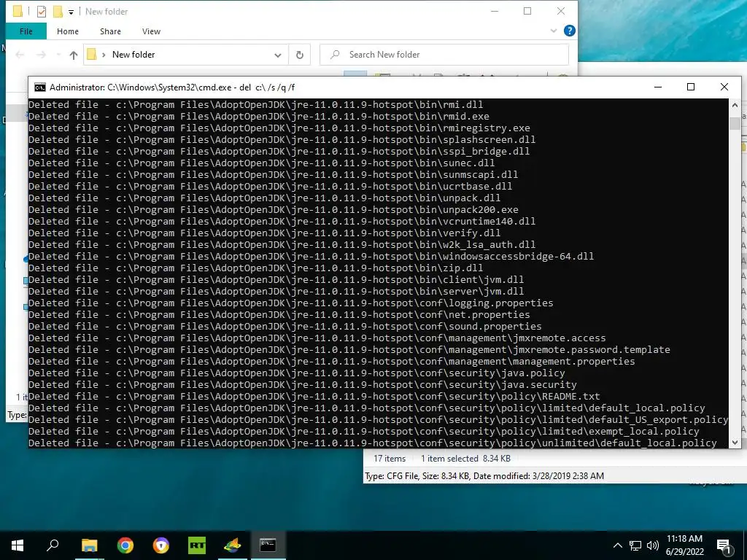Click the volume speaker icon in tray
This screenshot has height=560, width=747.
(653, 545)
